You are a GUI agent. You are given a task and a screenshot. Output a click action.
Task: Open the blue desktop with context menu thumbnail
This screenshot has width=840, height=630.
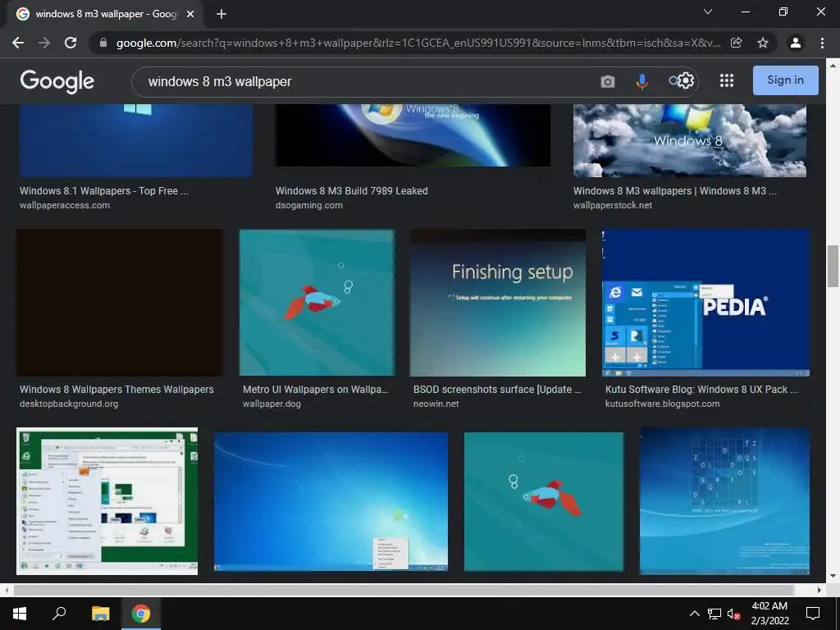click(331, 501)
